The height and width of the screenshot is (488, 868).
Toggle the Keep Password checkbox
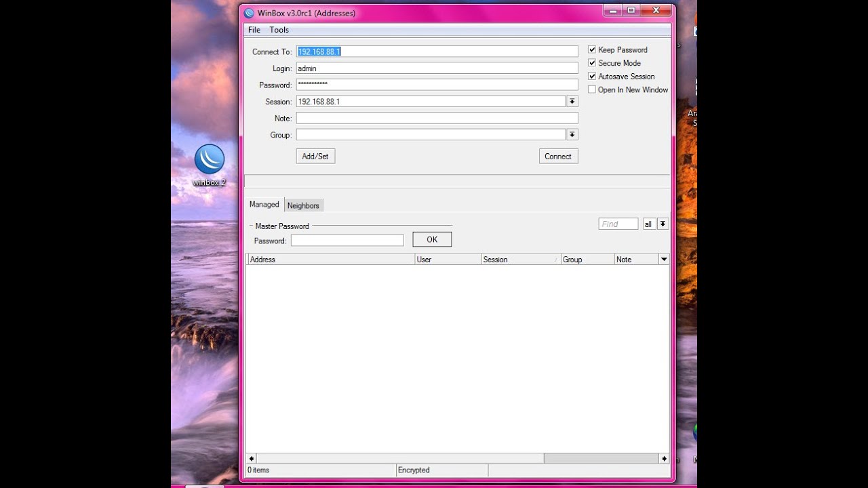592,49
